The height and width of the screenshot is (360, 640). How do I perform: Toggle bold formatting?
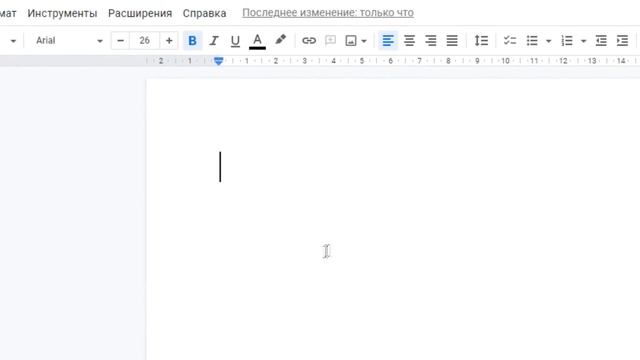(x=192, y=40)
